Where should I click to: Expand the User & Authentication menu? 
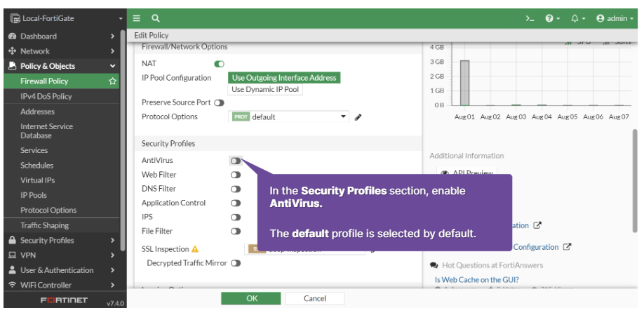tap(62, 270)
